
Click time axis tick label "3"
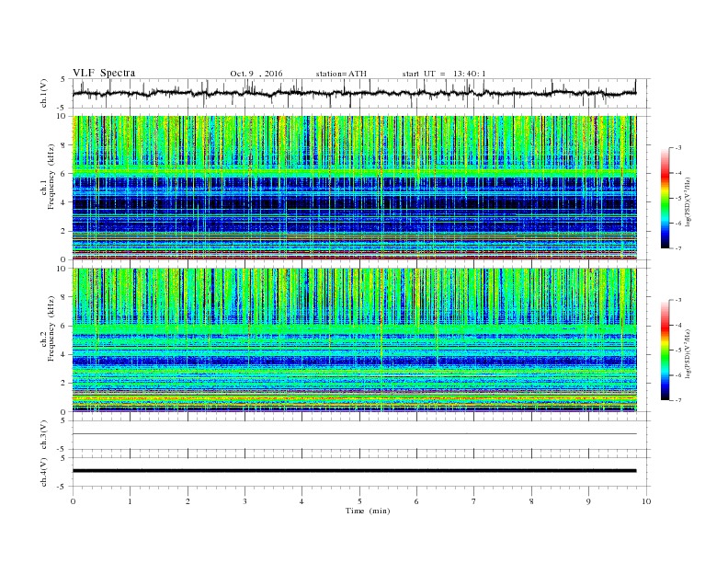click(x=245, y=501)
